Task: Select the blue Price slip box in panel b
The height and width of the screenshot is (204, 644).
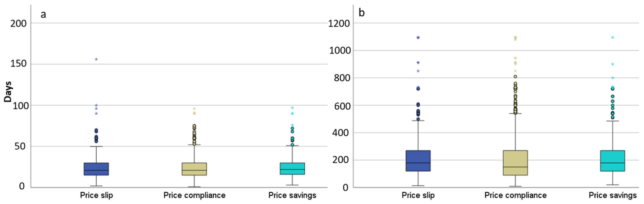Action: (418, 161)
